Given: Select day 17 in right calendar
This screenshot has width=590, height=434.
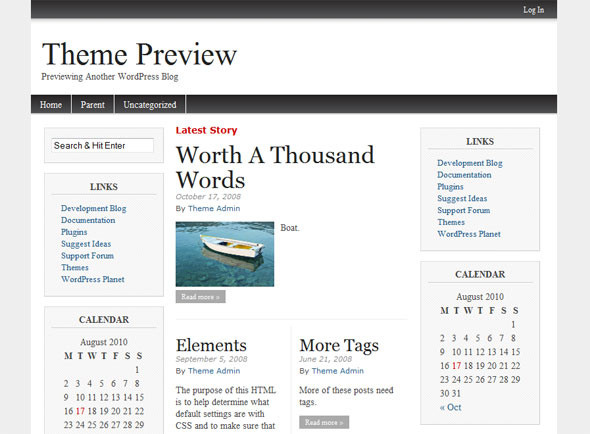Looking at the screenshot, I should tap(456, 366).
